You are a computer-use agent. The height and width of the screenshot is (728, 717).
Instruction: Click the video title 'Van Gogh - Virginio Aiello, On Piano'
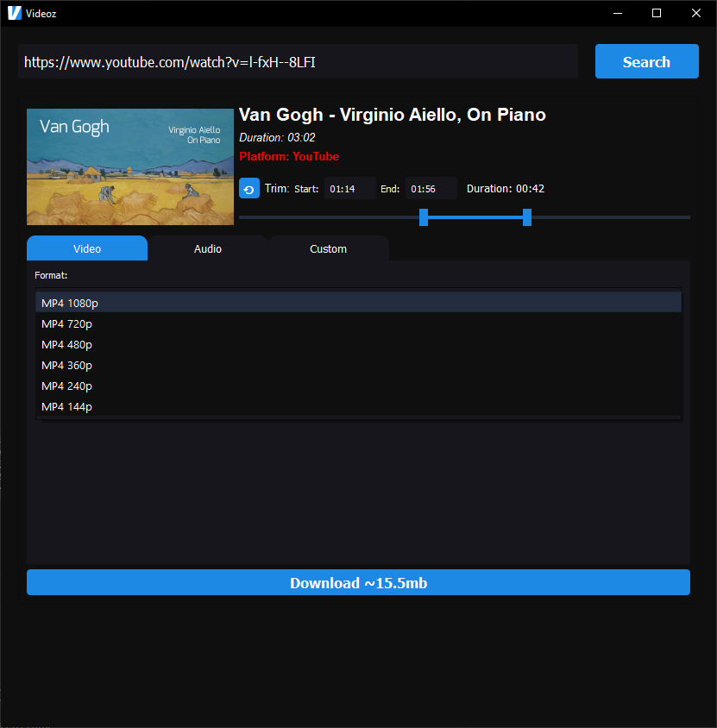(x=393, y=115)
